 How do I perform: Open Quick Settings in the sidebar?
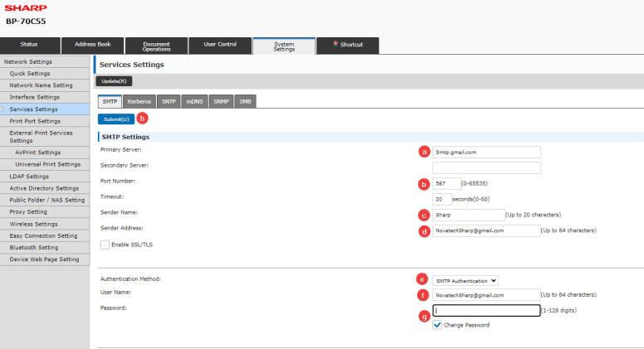point(30,73)
